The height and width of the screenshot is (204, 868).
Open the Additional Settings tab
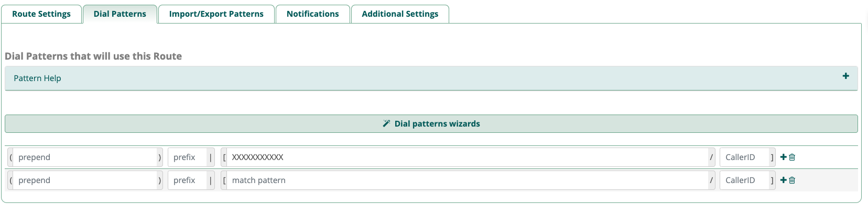click(400, 14)
